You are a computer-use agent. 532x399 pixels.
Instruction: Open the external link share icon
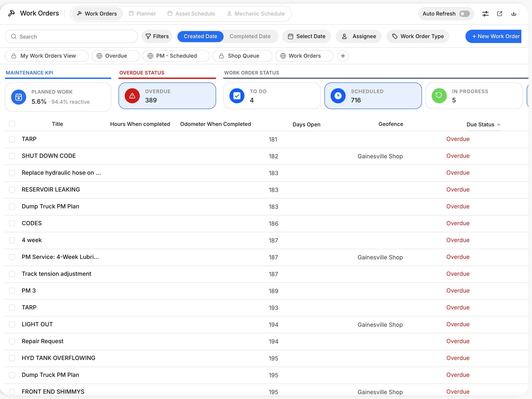(500, 14)
